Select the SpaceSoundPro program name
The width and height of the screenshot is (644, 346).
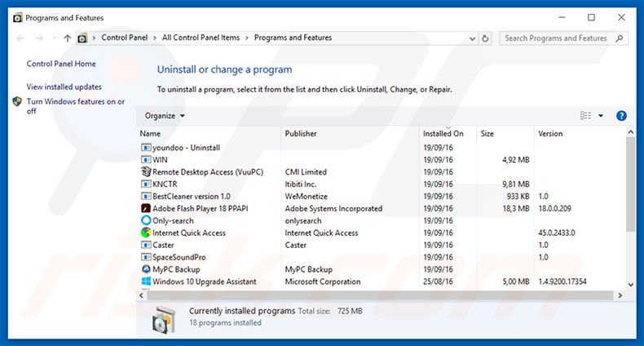(179, 257)
